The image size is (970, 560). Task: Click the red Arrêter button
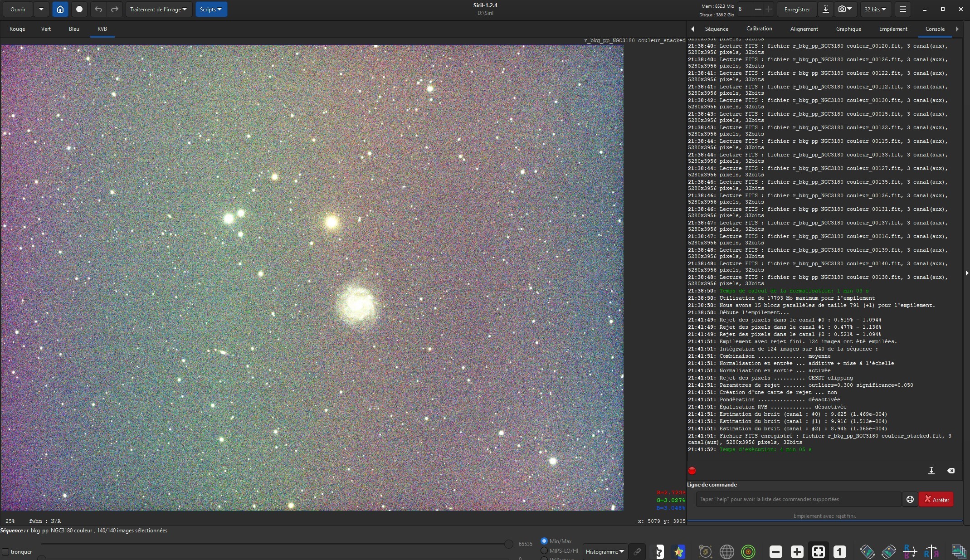936,499
